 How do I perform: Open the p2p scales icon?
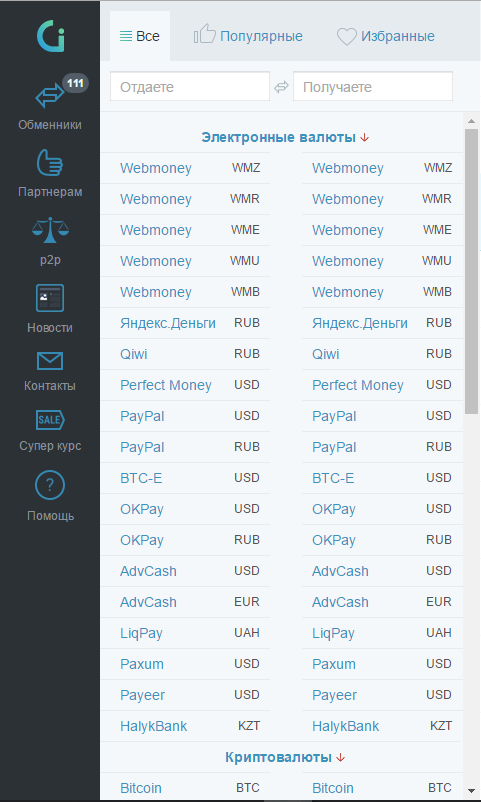click(50, 230)
